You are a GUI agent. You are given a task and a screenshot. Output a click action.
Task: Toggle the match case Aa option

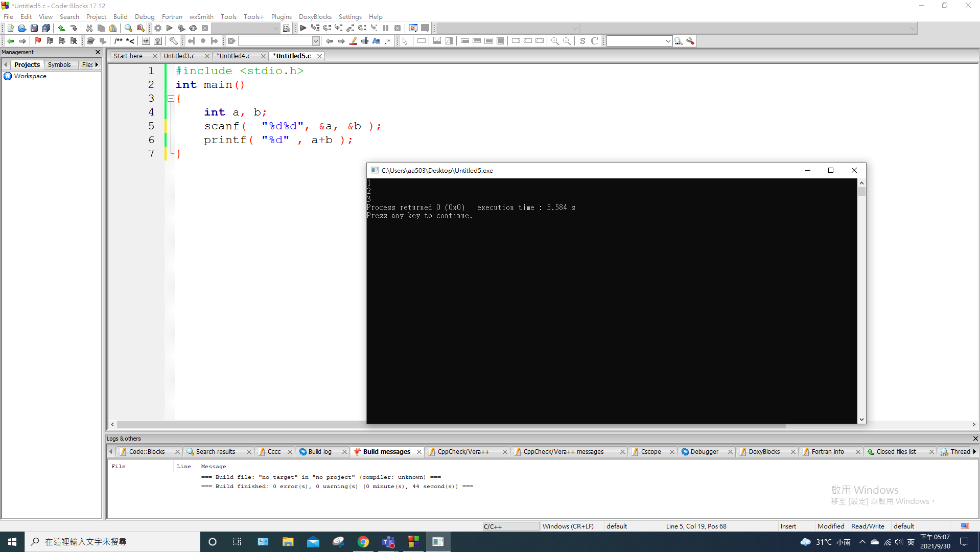pyautogui.click(x=377, y=41)
